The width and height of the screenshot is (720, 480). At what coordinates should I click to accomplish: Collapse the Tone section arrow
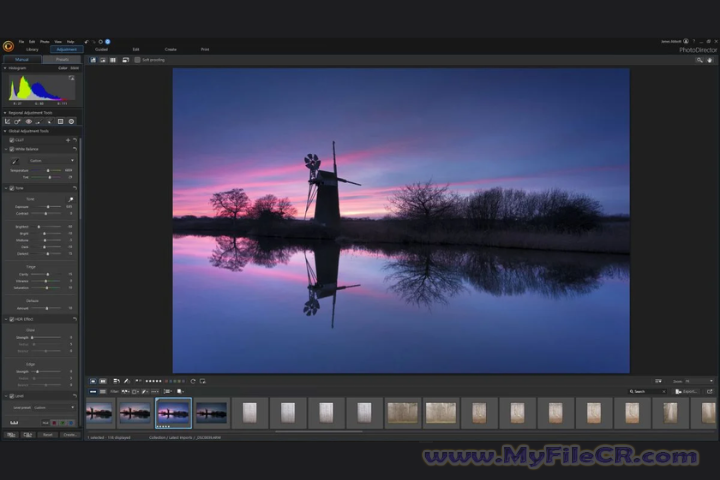coord(6,188)
